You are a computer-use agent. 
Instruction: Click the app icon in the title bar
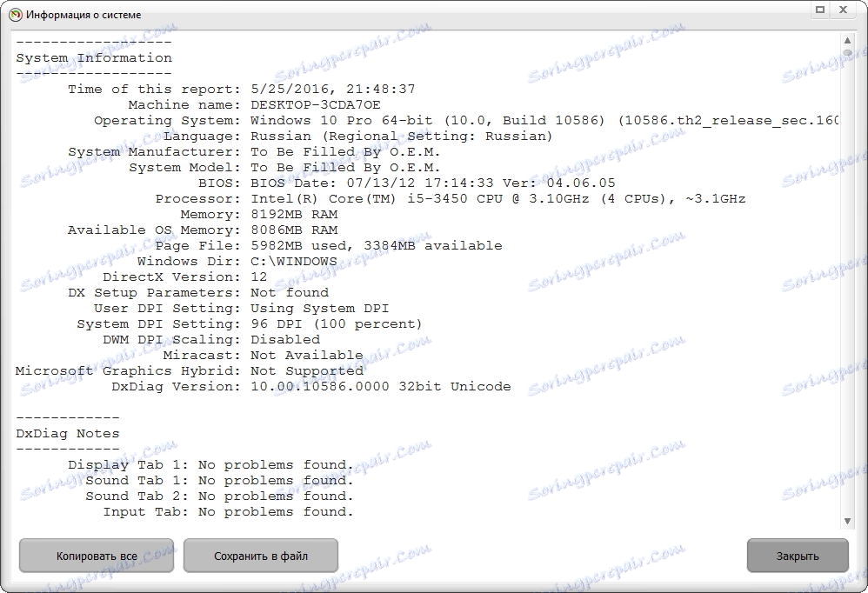(16, 15)
